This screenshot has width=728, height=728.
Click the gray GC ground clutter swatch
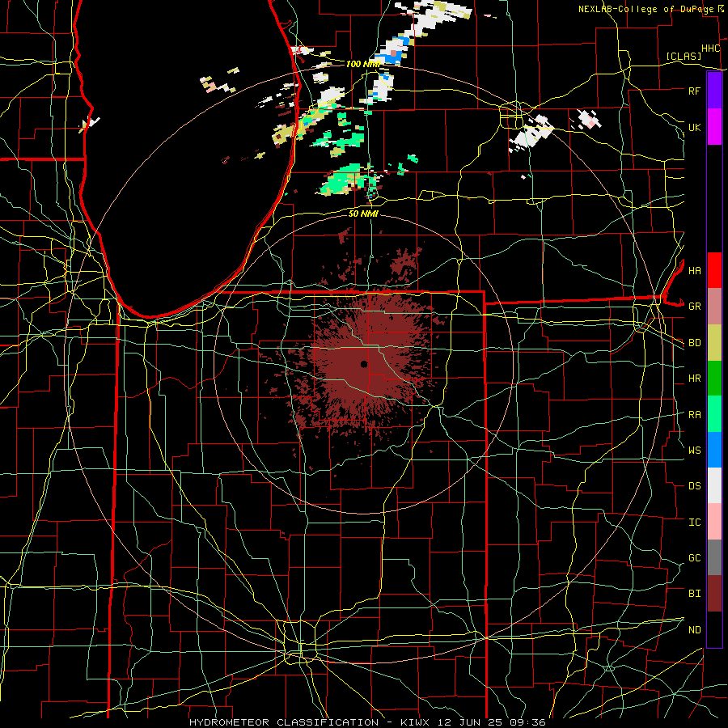[714, 557]
